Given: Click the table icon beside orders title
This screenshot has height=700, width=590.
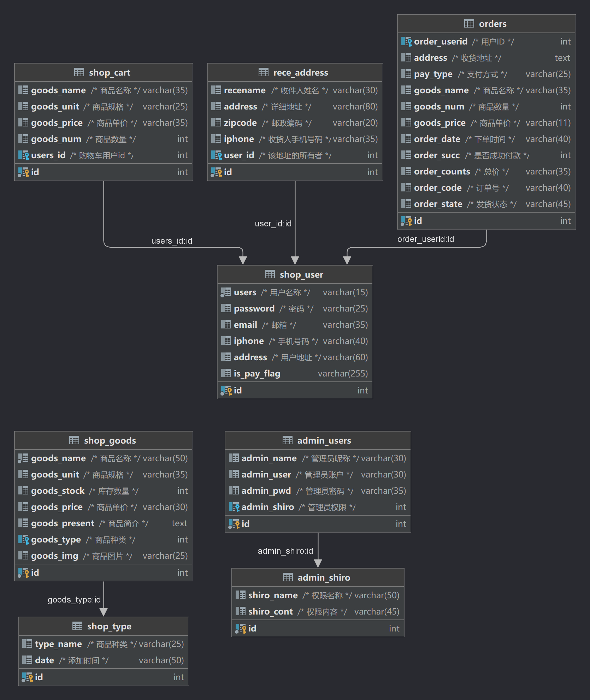Looking at the screenshot, I should click(469, 24).
